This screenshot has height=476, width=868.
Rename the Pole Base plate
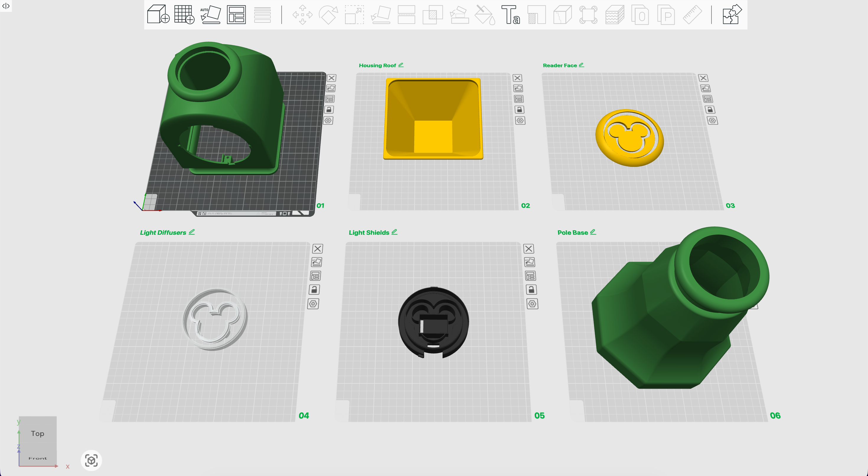pos(594,232)
